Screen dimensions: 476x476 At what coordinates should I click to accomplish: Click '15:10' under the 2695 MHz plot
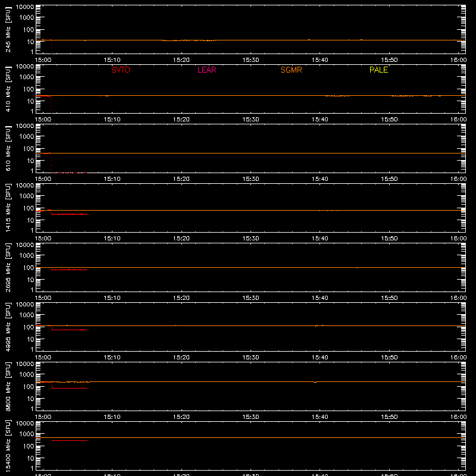112,298
